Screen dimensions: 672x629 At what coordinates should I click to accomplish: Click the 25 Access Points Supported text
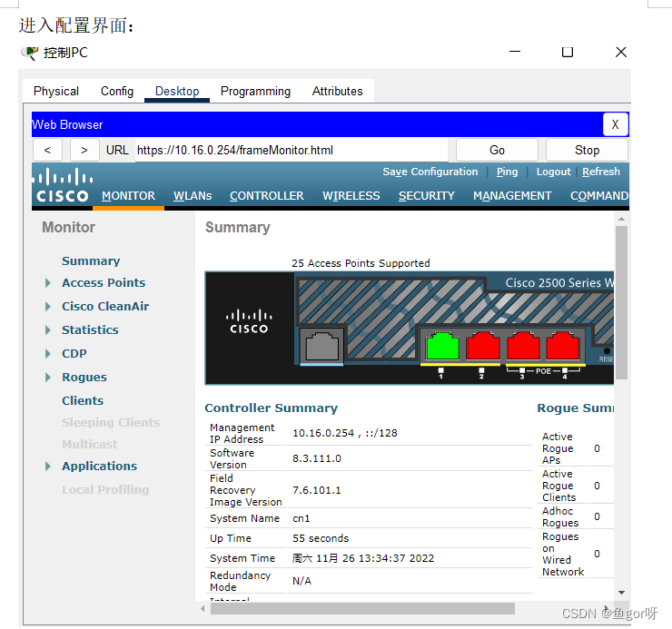[361, 263]
